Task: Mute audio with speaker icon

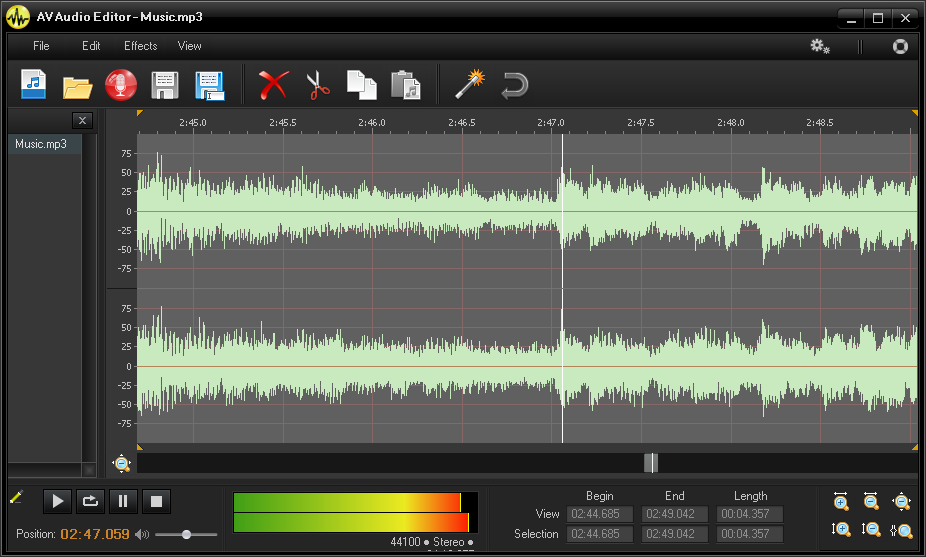Action: tap(142, 535)
